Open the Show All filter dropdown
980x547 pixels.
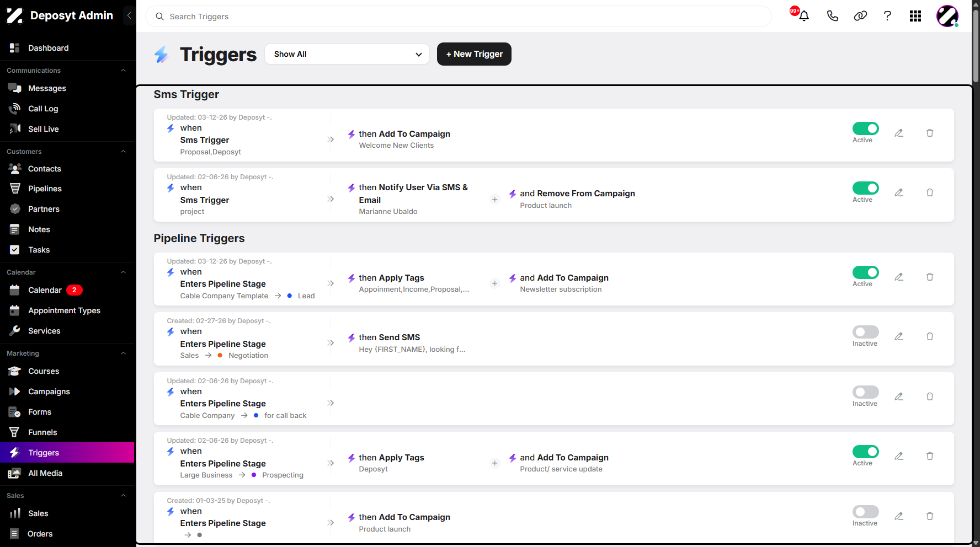(x=347, y=54)
